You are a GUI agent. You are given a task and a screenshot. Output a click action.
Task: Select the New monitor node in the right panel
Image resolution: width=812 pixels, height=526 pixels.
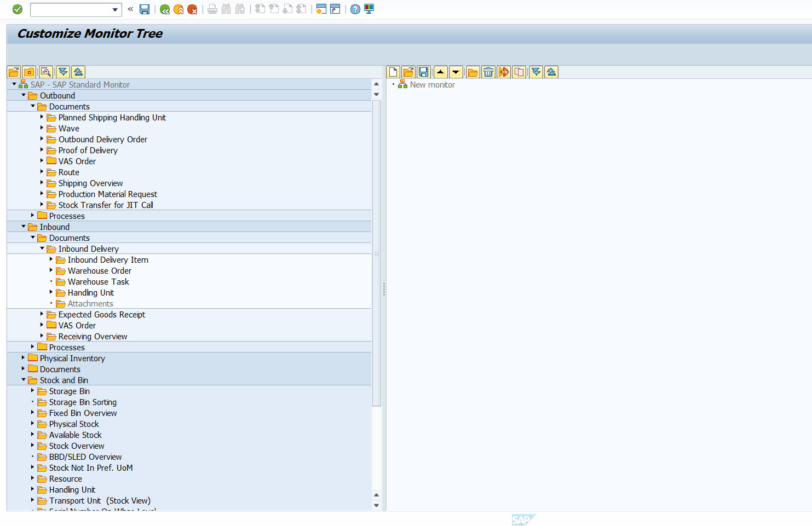433,85
